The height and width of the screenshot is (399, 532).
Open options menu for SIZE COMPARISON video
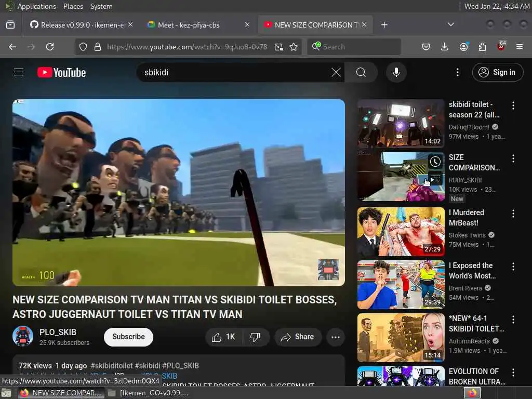tap(513, 158)
